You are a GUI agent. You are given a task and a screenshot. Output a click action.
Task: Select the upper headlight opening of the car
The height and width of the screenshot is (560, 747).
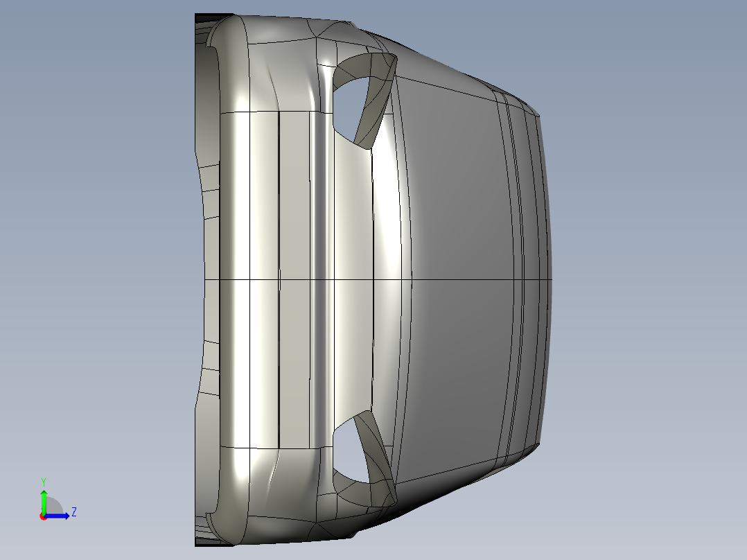351,111
